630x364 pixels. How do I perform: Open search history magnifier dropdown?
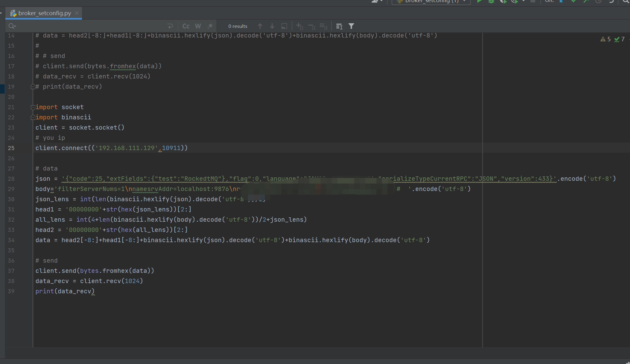pos(12,26)
